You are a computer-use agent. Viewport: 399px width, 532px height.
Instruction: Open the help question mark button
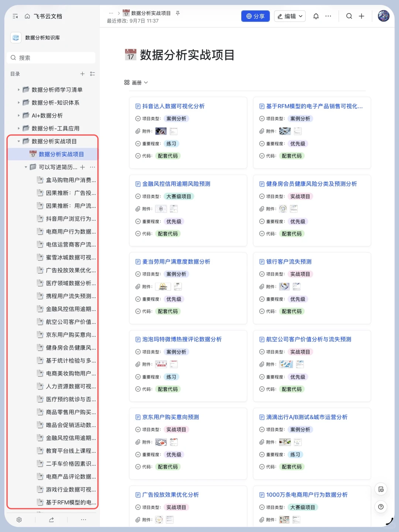click(381, 507)
